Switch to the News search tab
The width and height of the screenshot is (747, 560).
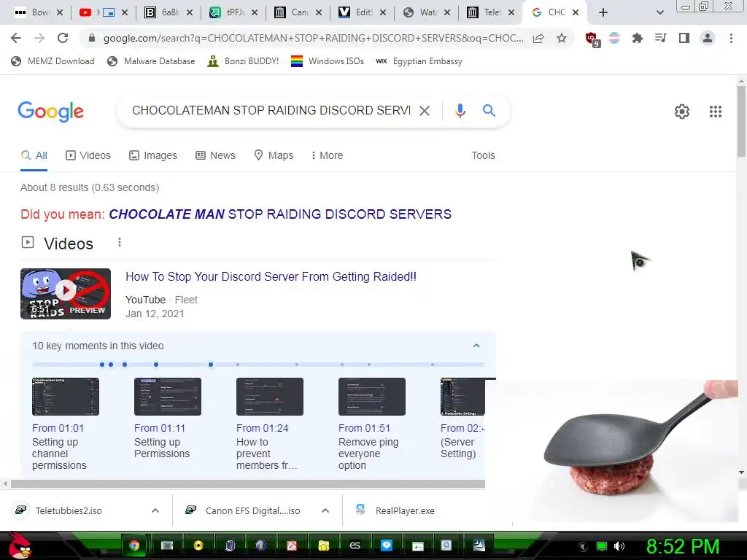[x=215, y=155]
